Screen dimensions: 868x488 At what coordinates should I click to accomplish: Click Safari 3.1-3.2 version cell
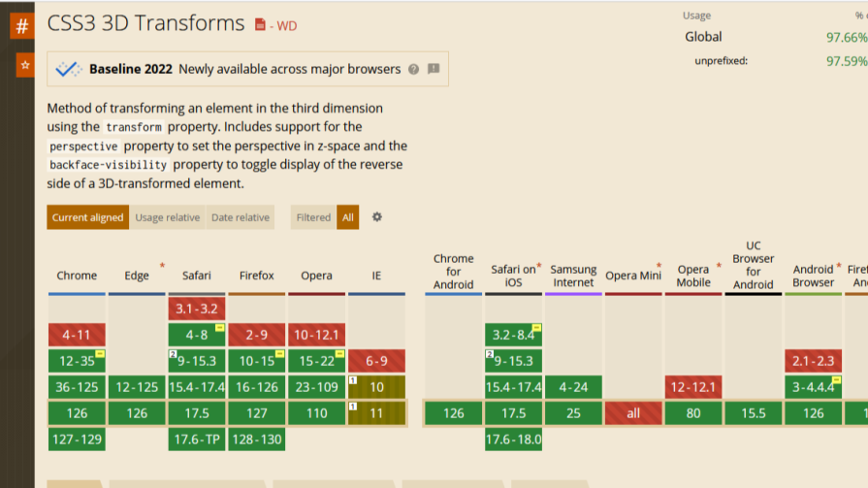point(197,309)
